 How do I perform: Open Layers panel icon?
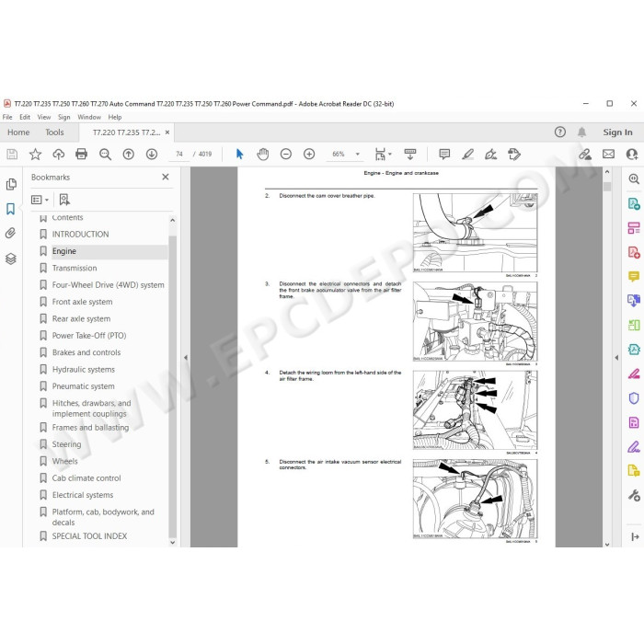(11, 259)
